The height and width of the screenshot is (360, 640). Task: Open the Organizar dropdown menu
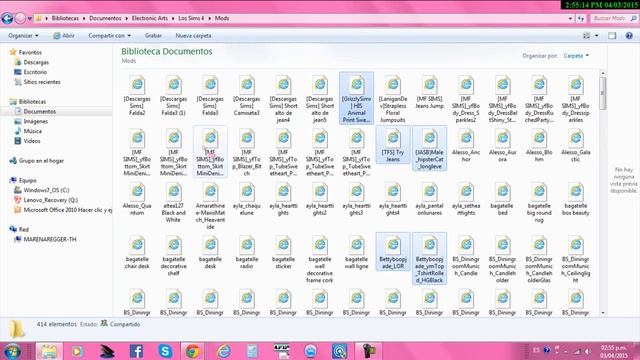(23, 36)
